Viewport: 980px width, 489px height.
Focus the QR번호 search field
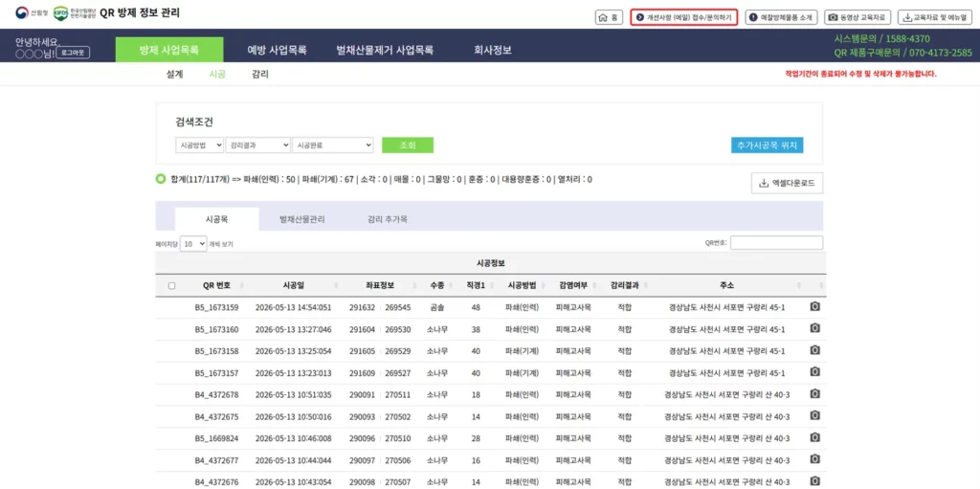click(x=776, y=243)
